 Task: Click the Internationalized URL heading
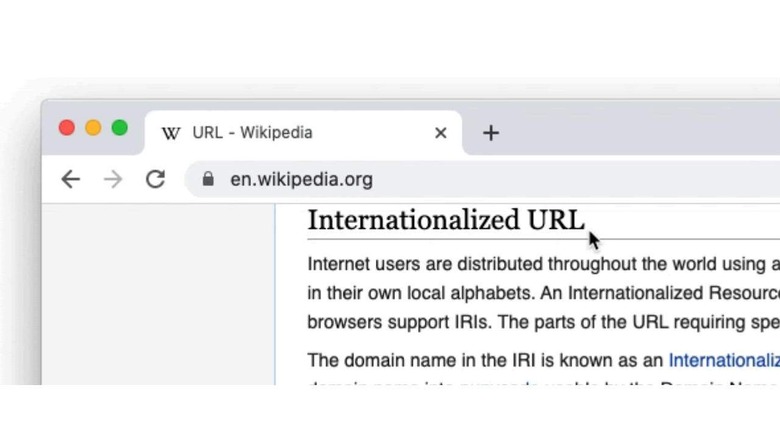click(x=445, y=220)
